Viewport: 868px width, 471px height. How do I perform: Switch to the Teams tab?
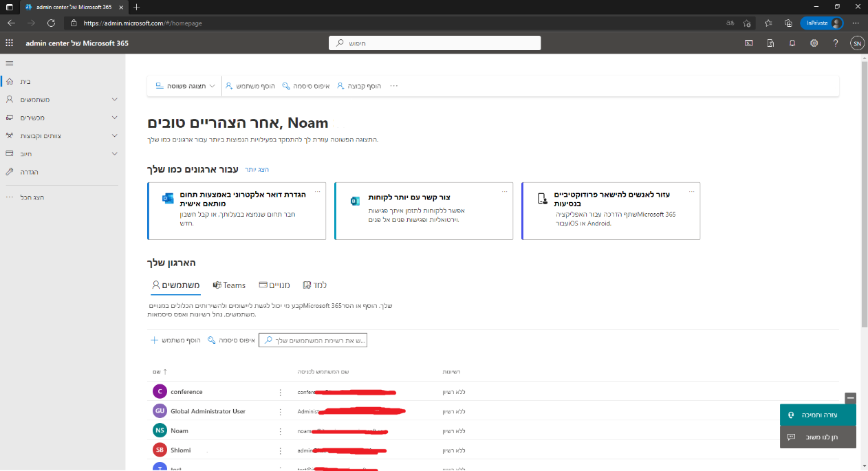point(229,285)
